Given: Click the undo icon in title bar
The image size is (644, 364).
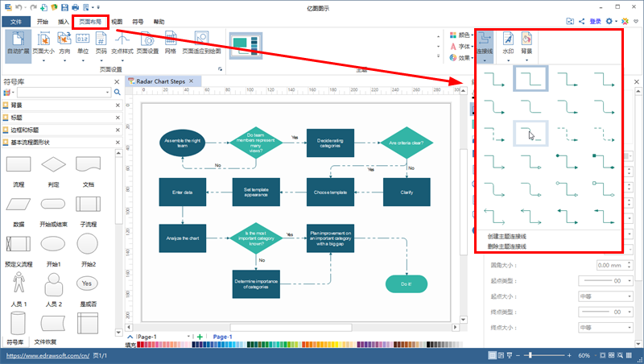Looking at the screenshot, I should [x=19, y=7].
